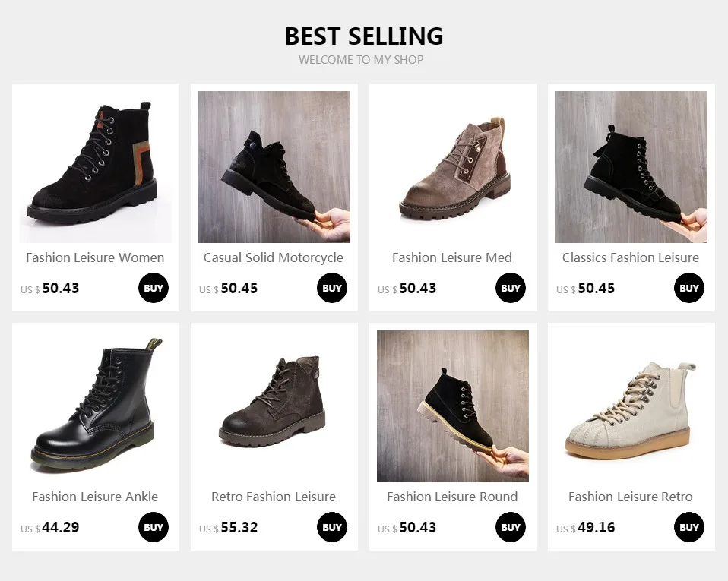Click BUY button for Fashion Leisure Round boots
The image size is (728, 581).
click(x=510, y=527)
